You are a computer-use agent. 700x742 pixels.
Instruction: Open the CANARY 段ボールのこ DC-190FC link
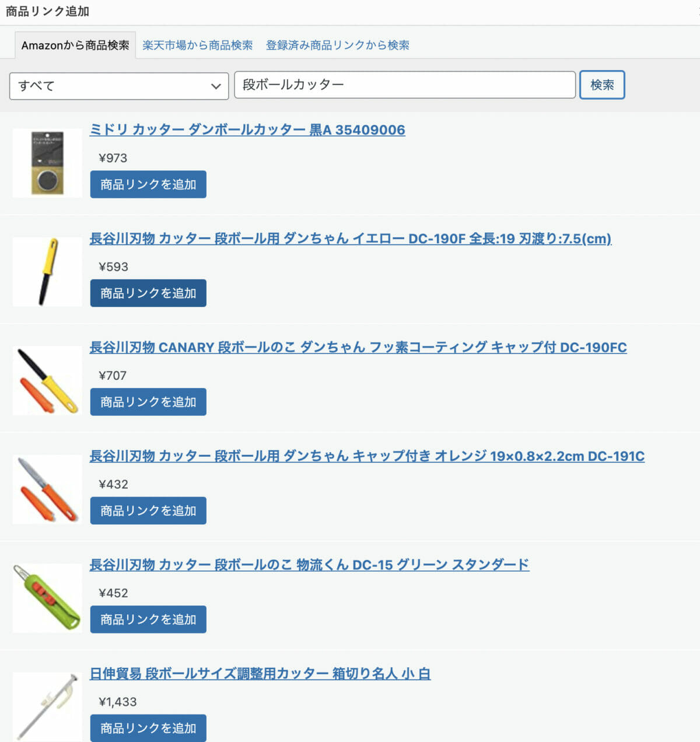[x=358, y=347]
